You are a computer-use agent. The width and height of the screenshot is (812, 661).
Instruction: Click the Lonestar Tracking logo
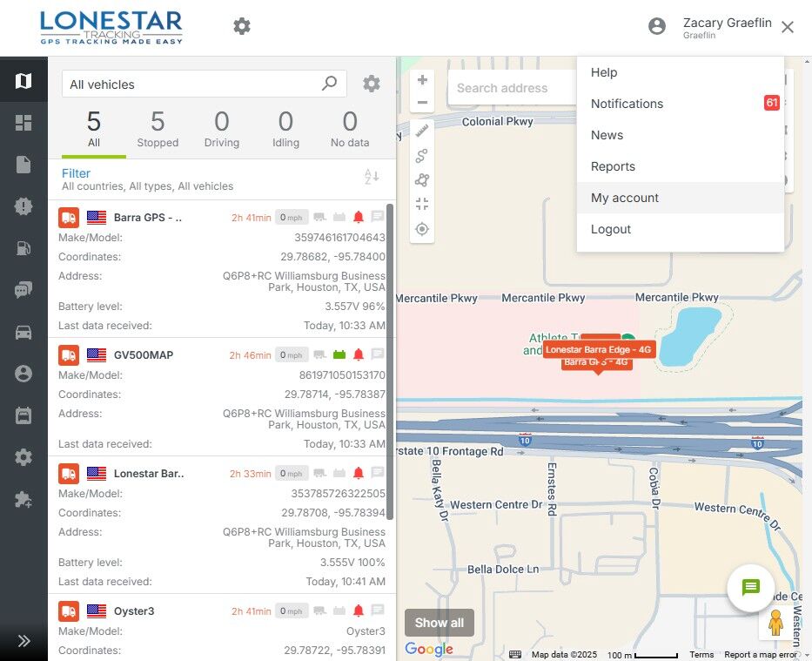(111, 28)
